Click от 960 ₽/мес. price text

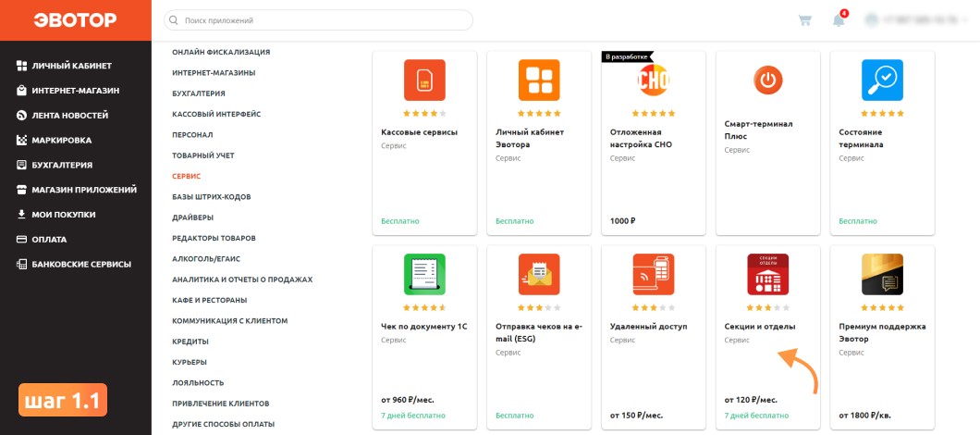408,399
